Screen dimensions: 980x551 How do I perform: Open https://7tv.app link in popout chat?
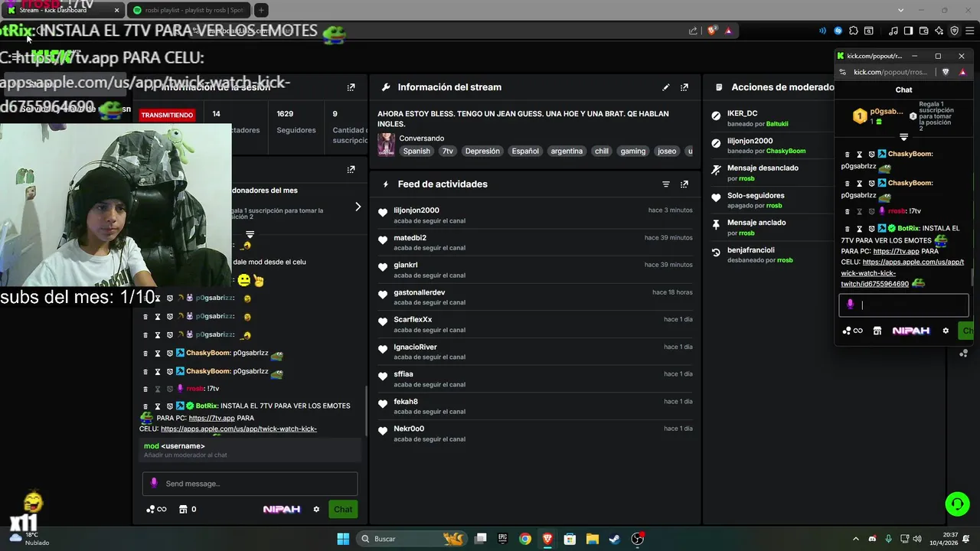point(896,251)
